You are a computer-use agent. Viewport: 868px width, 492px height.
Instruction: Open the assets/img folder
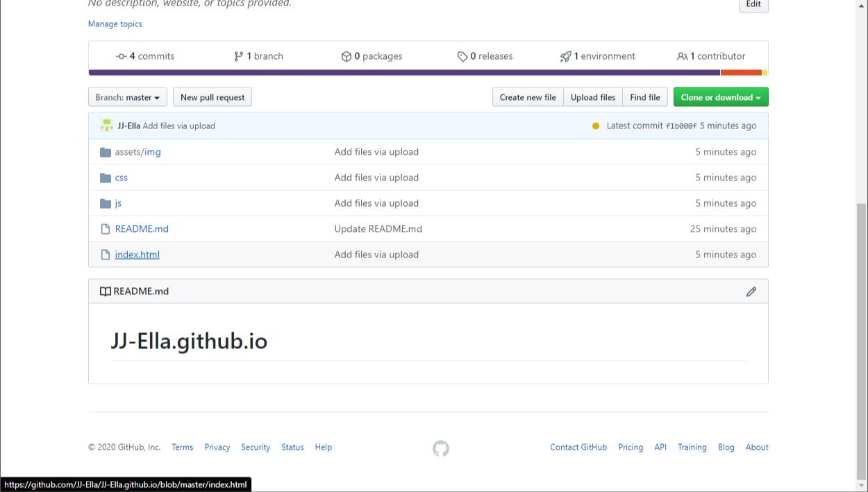click(138, 152)
